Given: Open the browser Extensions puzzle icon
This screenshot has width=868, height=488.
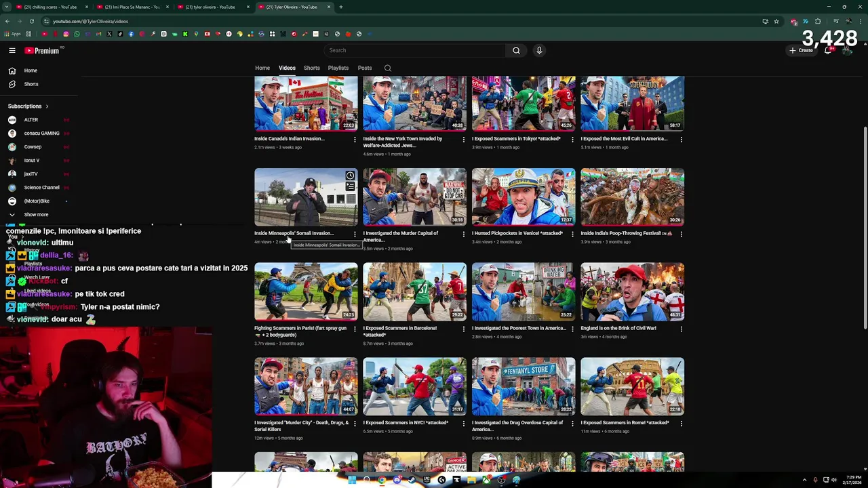Looking at the screenshot, I should [818, 21].
